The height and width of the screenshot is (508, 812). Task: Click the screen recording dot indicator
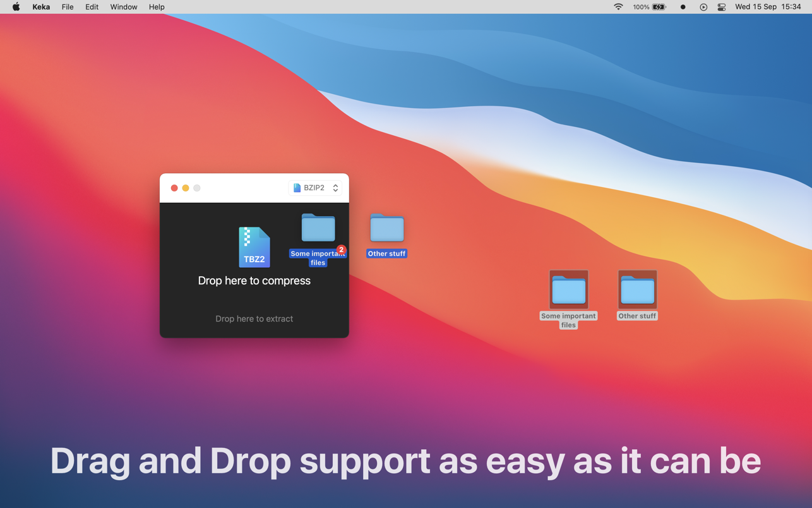(683, 7)
